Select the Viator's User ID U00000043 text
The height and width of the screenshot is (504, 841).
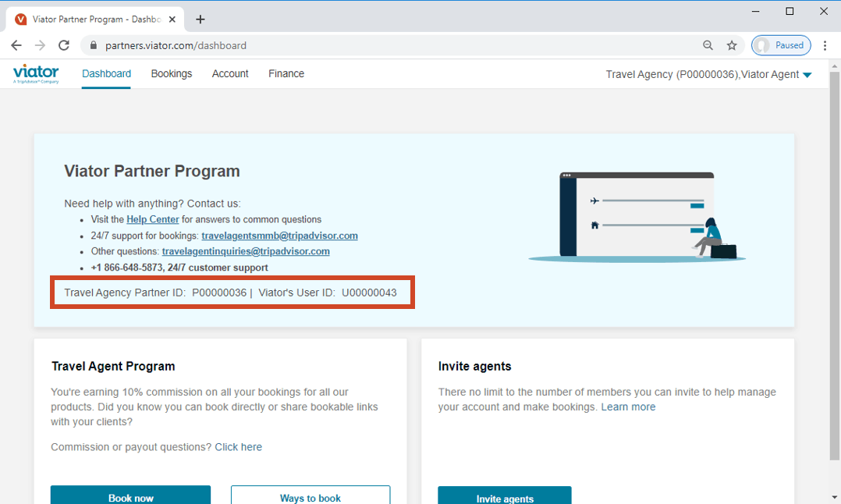click(328, 293)
